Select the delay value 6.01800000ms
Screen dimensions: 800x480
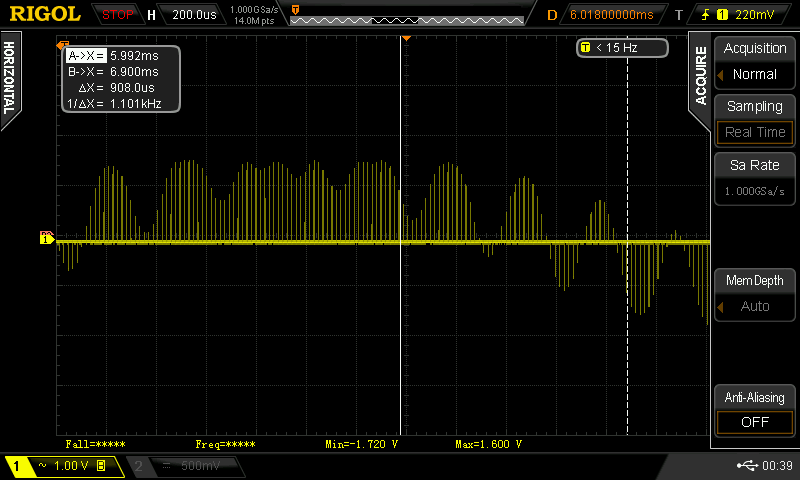click(611, 15)
